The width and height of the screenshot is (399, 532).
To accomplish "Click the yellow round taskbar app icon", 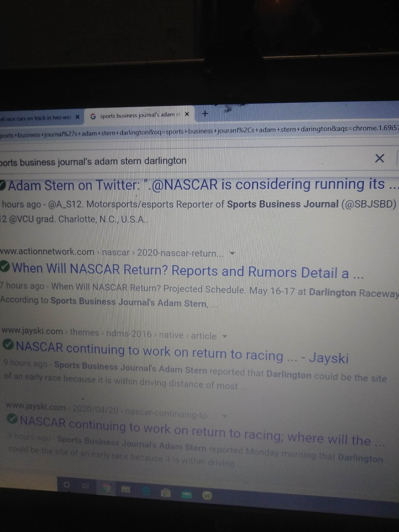I will click(x=207, y=495).
